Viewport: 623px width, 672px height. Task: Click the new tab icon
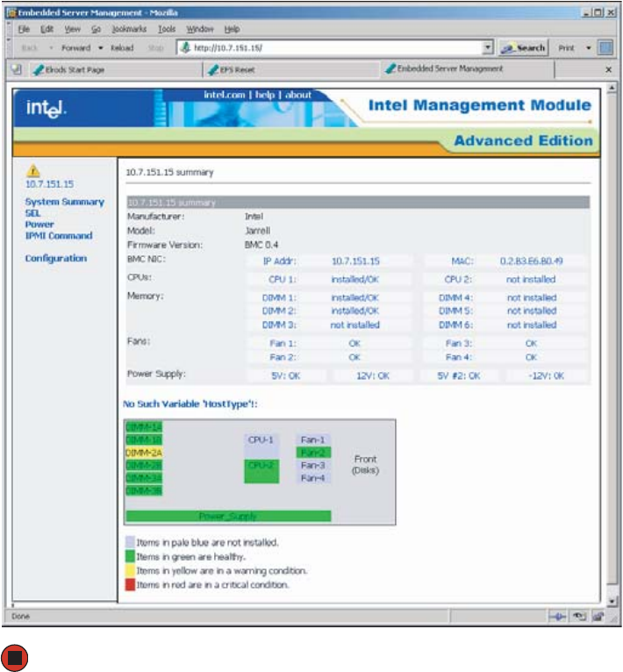tap(17, 69)
